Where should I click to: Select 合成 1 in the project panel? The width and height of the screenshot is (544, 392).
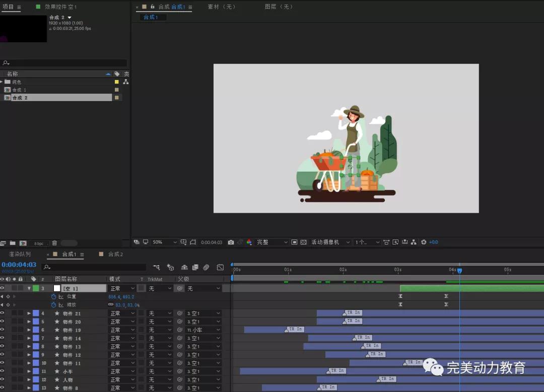tap(19, 90)
